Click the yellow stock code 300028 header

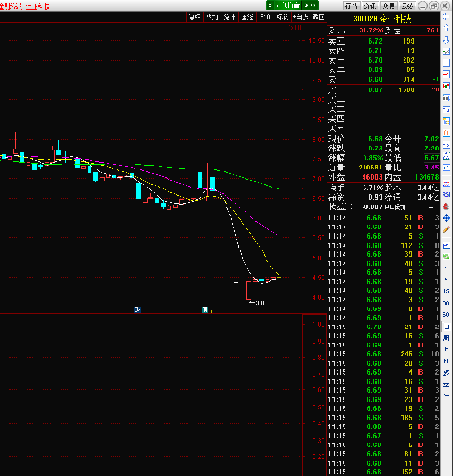tap(365, 19)
